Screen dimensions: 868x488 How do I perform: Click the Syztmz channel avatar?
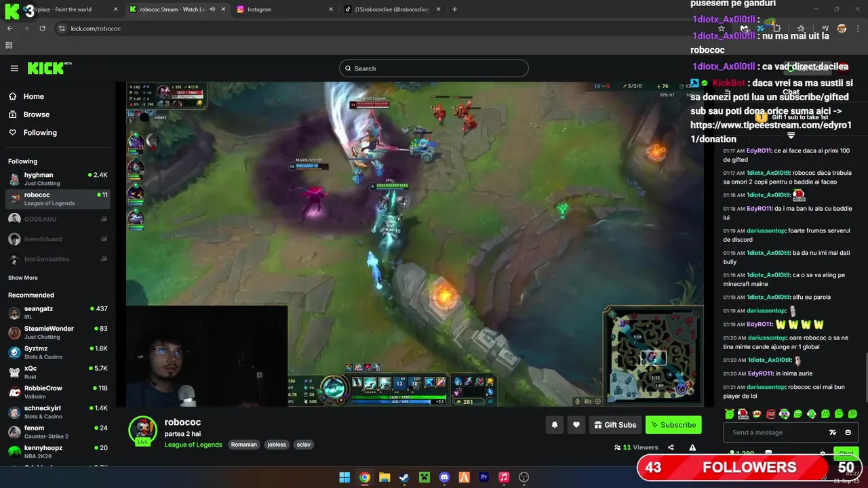pyautogui.click(x=14, y=352)
